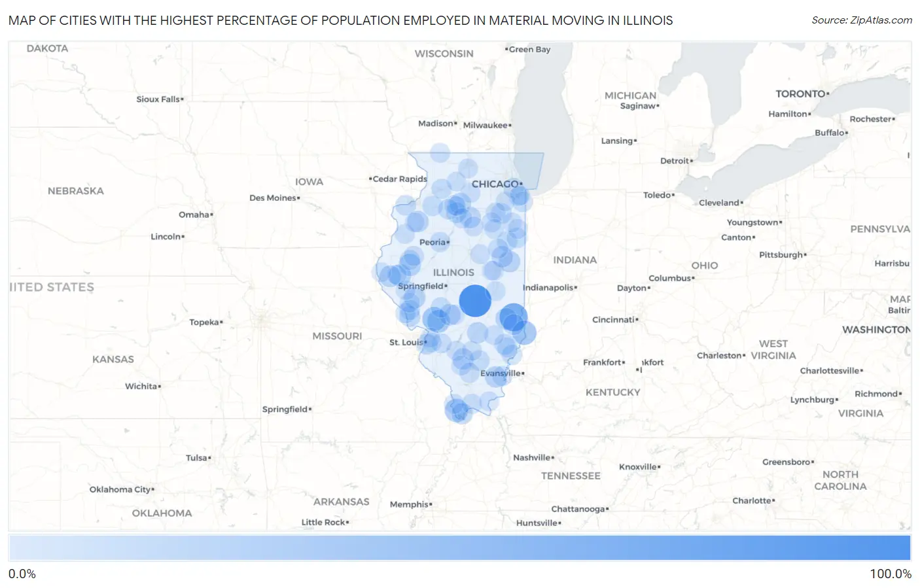Click the ILLINOIS state label
Image resolution: width=920 pixels, height=588 pixels.
tap(453, 272)
